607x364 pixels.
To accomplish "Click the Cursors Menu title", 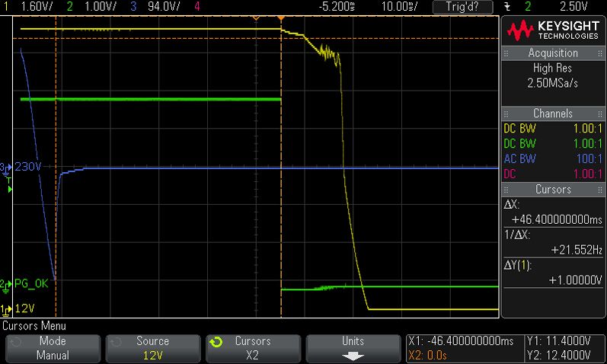I will 34,326.
